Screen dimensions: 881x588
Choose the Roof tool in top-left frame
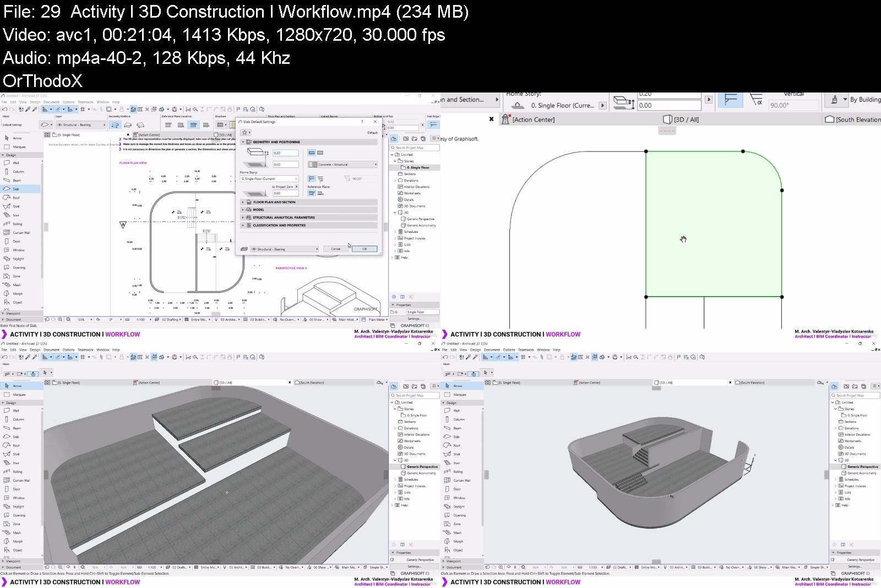pos(16,198)
